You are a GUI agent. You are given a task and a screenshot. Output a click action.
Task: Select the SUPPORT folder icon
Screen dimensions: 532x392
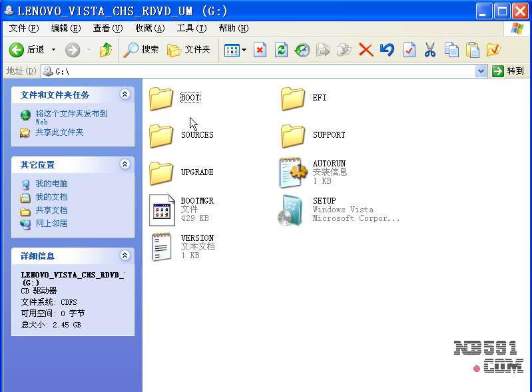coord(292,136)
